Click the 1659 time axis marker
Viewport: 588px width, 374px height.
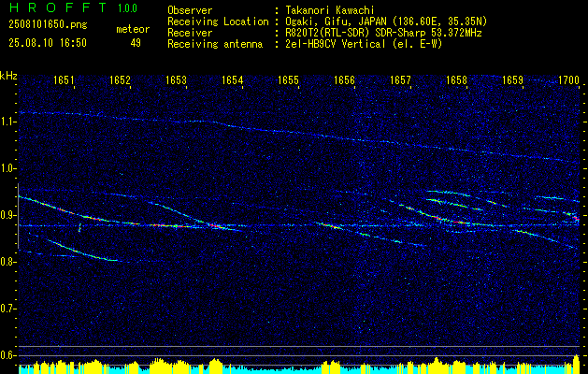coord(512,79)
